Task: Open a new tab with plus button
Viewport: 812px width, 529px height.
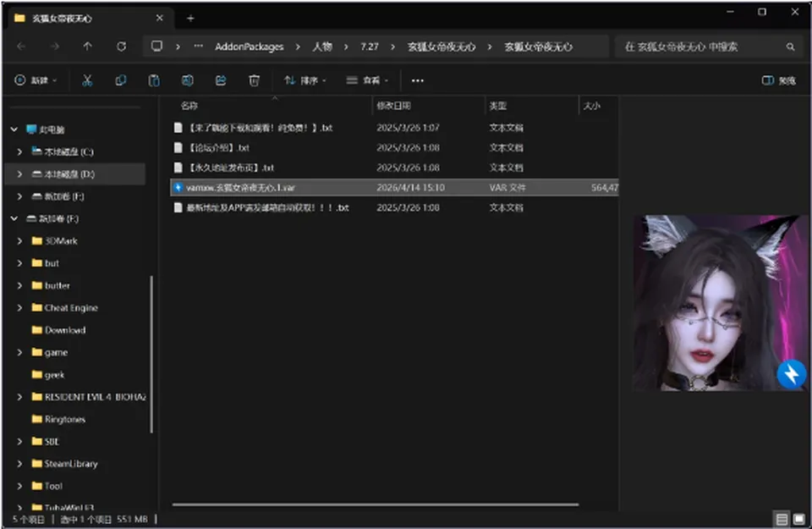Action: [x=190, y=19]
